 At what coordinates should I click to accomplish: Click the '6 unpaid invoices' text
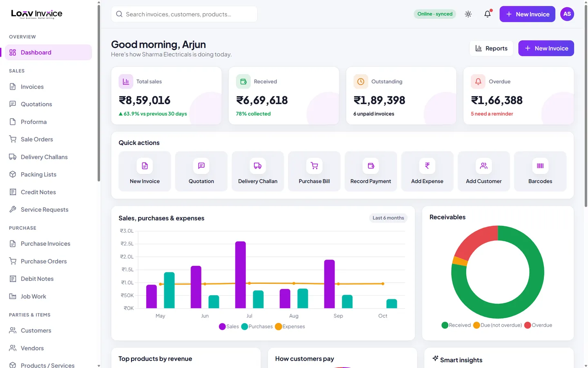pyautogui.click(x=374, y=114)
